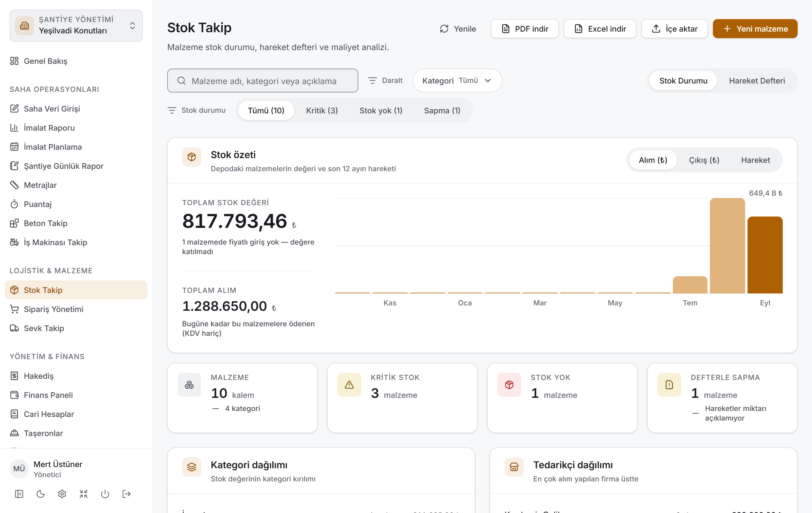Click the 4 kategori text in Malzeme card
812x513 pixels.
242,408
